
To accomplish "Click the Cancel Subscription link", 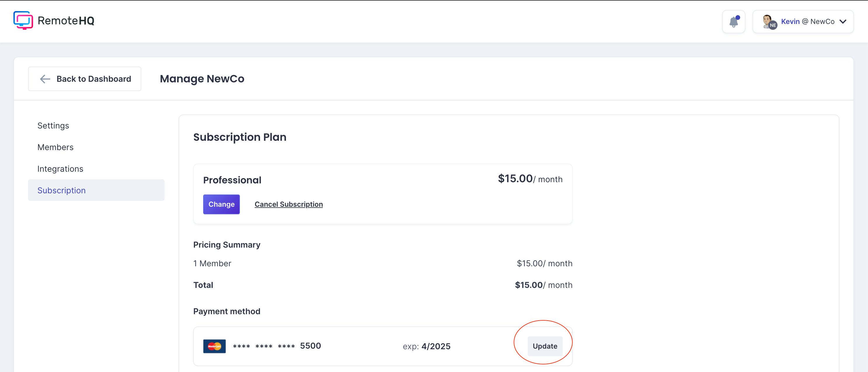I will (x=289, y=204).
